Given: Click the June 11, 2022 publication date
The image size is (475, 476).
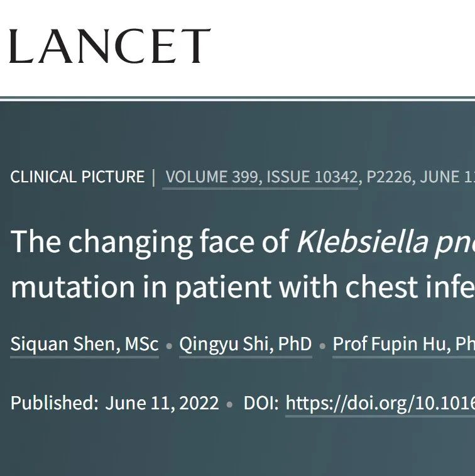Looking at the screenshot, I should [x=162, y=402].
